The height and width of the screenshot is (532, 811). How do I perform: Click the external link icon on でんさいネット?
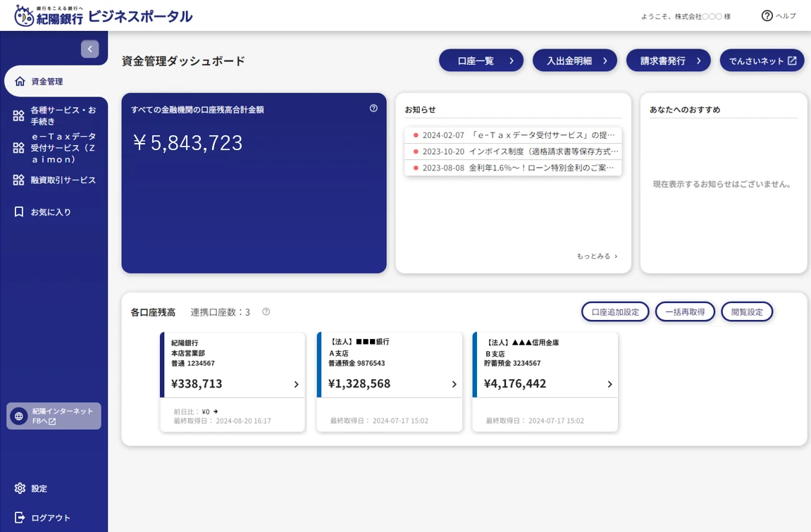(x=792, y=61)
